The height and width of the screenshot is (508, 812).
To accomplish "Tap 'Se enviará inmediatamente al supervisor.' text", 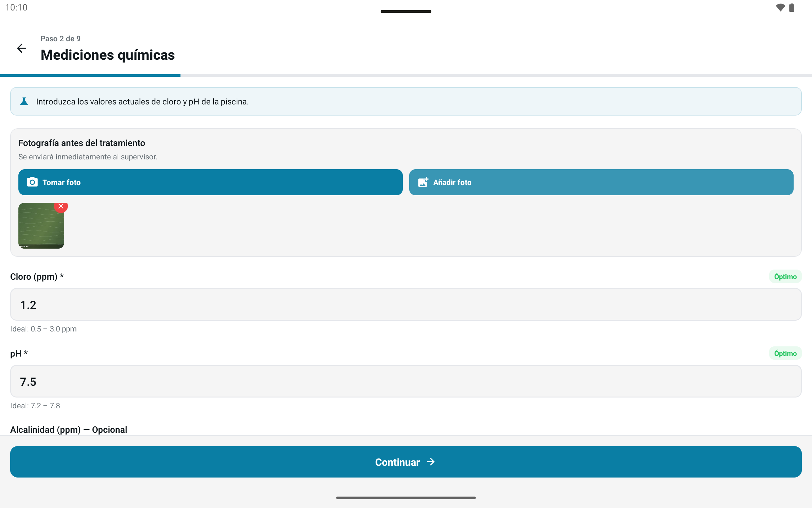I will pos(88,157).
